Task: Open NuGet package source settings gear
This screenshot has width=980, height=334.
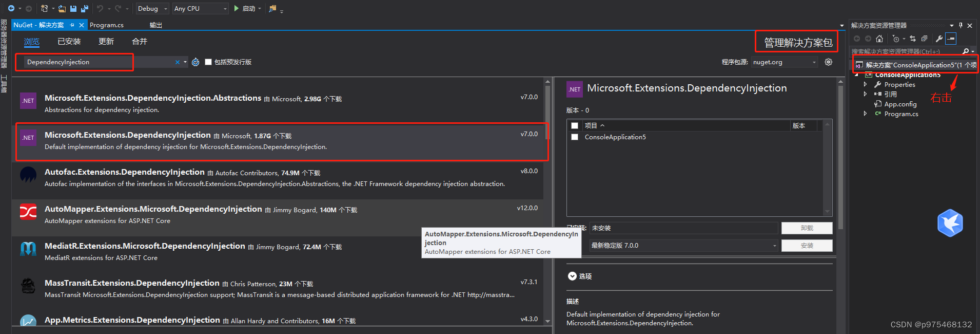Action: [829, 62]
